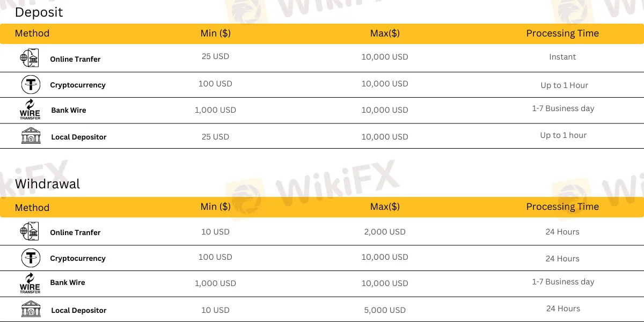This screenshot has width=644, height=322.
Task: Click the Local Depositor bank icon under Withdrawal
Action: click(31, 310)
